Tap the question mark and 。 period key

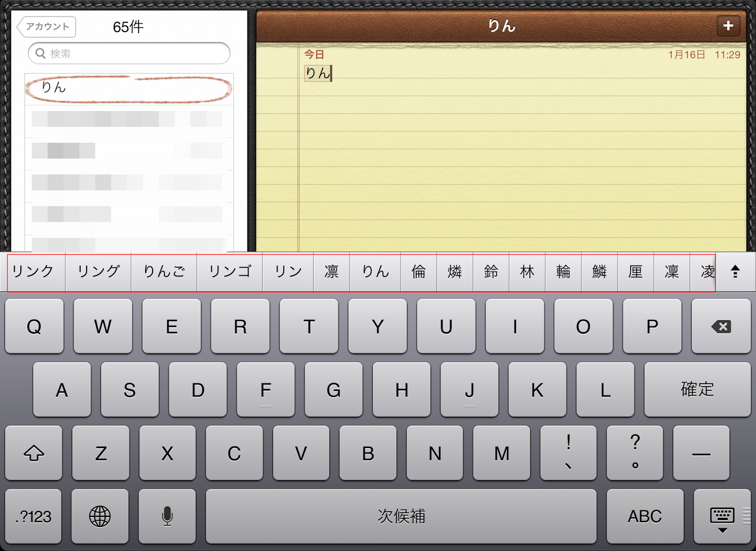pos(635,453)
